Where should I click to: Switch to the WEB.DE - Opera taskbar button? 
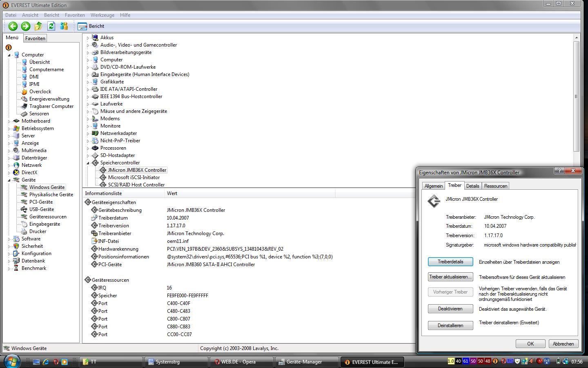coord(241,362)
